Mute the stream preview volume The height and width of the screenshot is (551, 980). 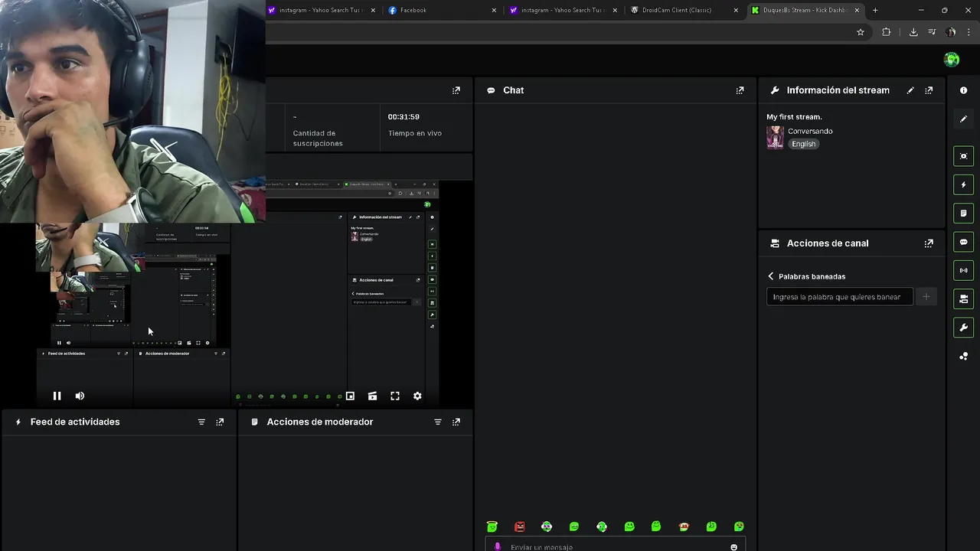(80, 396)
